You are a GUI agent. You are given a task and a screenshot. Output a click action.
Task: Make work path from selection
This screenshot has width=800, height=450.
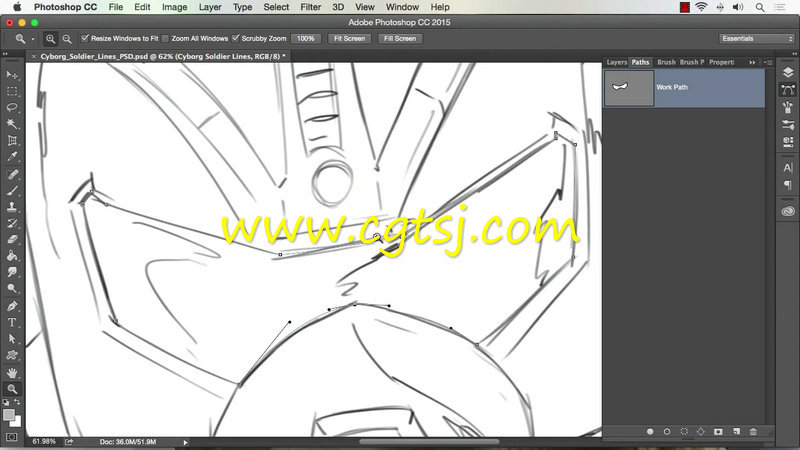701,432
